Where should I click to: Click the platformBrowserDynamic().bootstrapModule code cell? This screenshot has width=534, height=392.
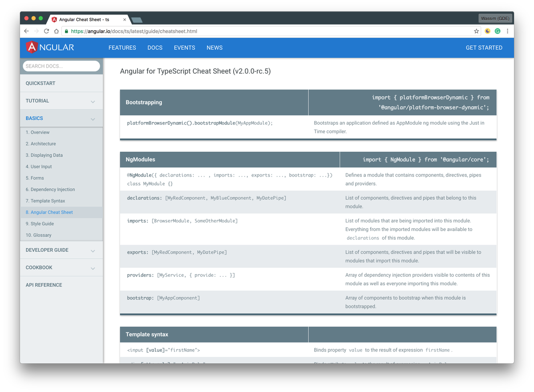point(214,127)
